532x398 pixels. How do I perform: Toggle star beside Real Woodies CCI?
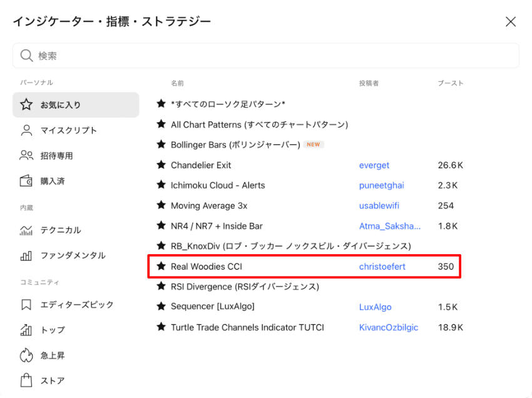click(161, 266)
